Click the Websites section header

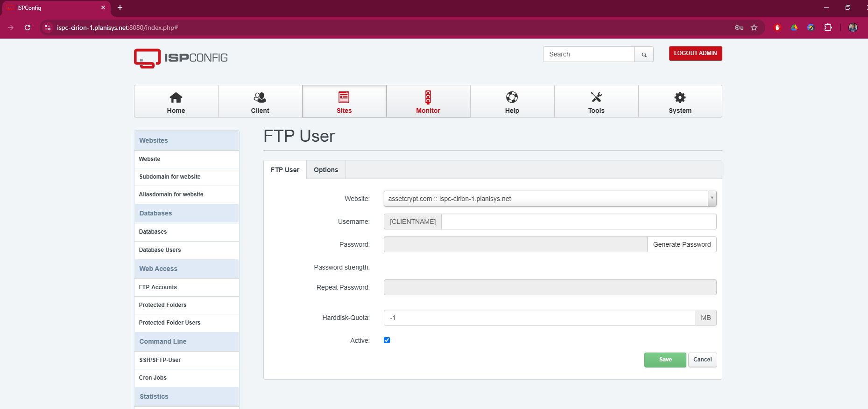point(187,140)
